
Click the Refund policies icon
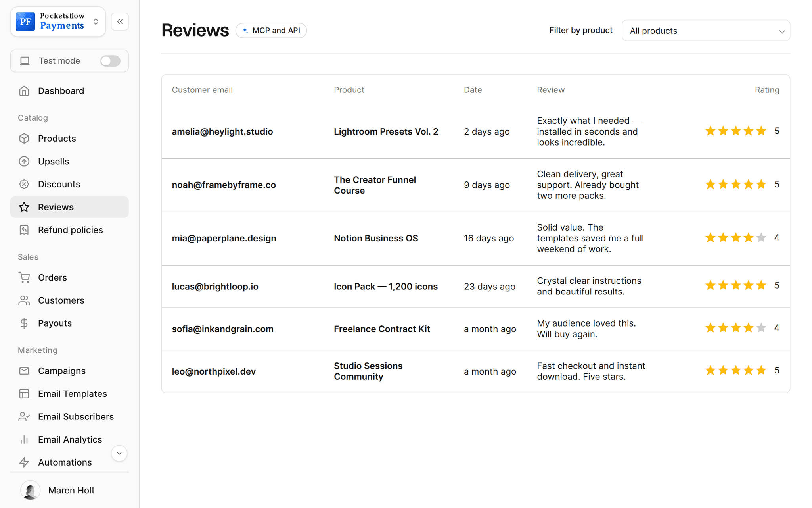tap(24, 230)
